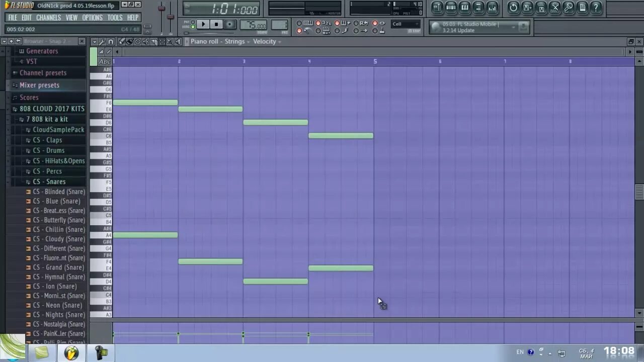This screenshot has width=644, height=362.
Task: Open the EDIT menu
Action: pyautogui.click(x=27, y=18)
